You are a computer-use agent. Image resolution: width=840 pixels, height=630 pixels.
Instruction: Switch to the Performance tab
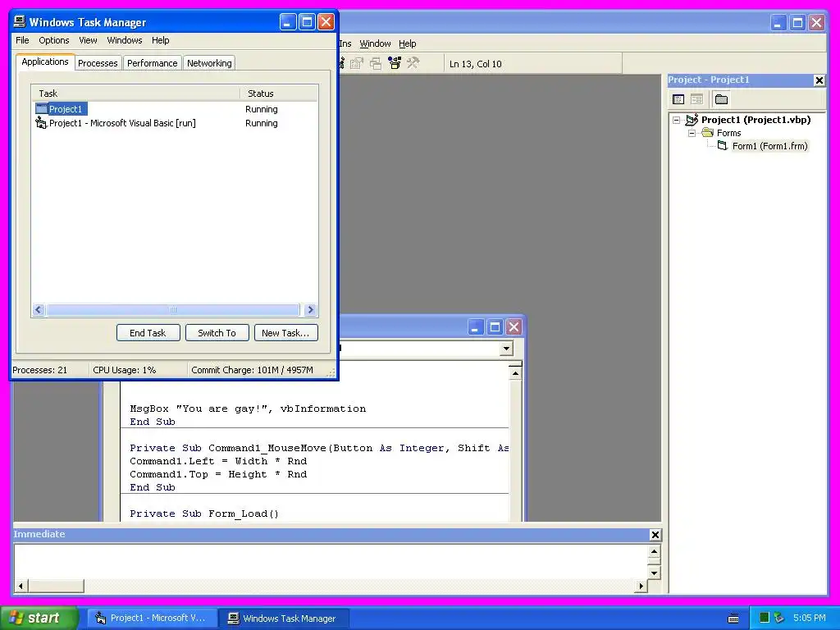tap(152, 63)
